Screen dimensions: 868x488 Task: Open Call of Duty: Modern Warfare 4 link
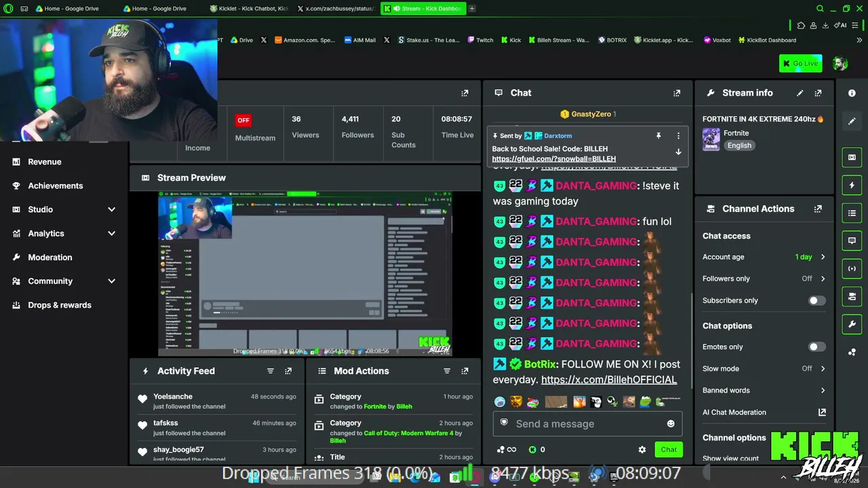coord(409,433)
